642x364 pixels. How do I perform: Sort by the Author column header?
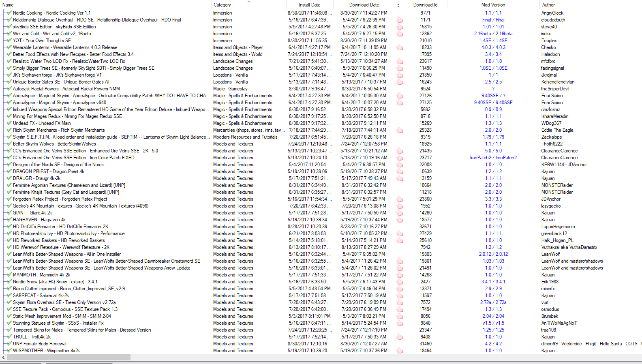pyautogui.click(x=591, y=5)
